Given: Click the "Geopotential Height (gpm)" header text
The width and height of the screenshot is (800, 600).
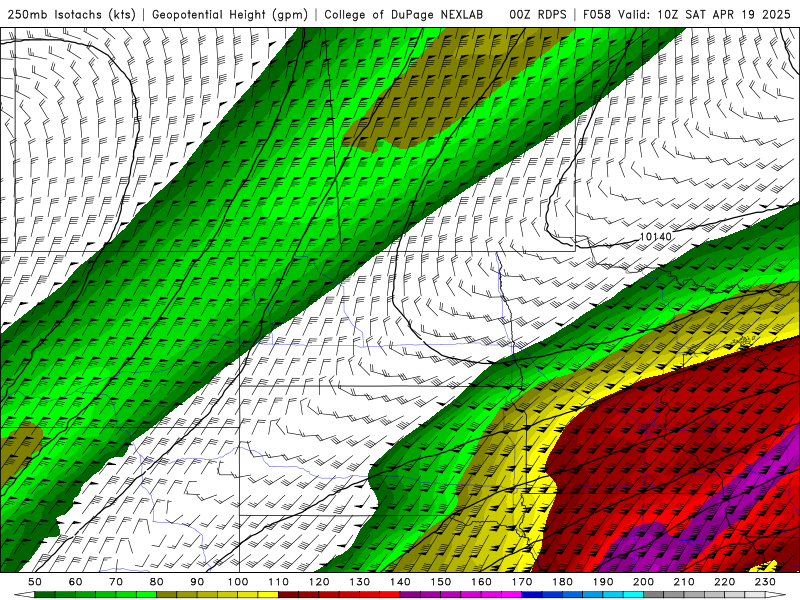Looking at the screenshot, I should pyautogui.click(x=230, y=15).
